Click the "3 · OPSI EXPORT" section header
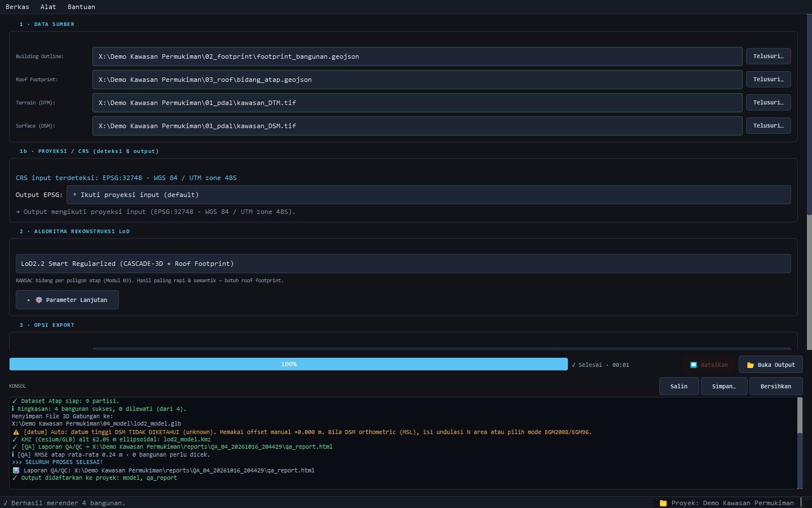Image resolution: width=812 pixels, height=508 pixels. (47, 325)
